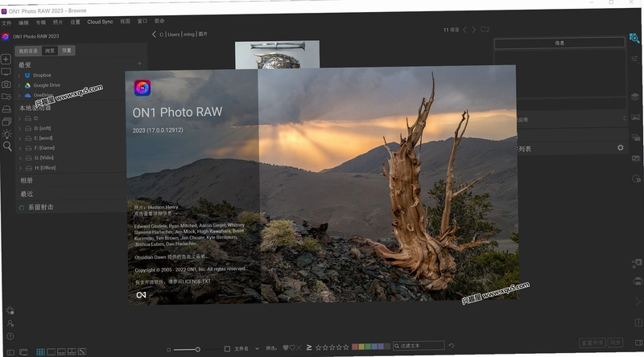Expand the Google Drive tree item

(19, 85)
